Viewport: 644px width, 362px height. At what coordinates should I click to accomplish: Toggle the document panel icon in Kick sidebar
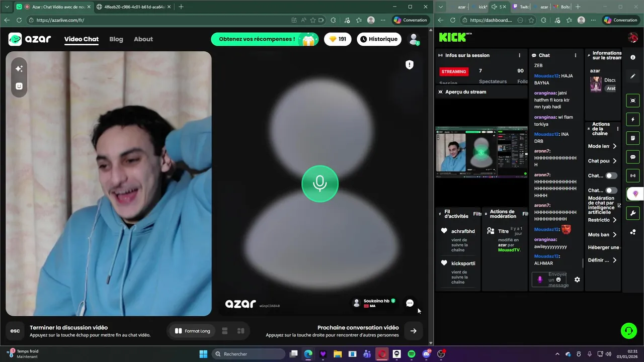pyautogui.click(x=633, y=138)
